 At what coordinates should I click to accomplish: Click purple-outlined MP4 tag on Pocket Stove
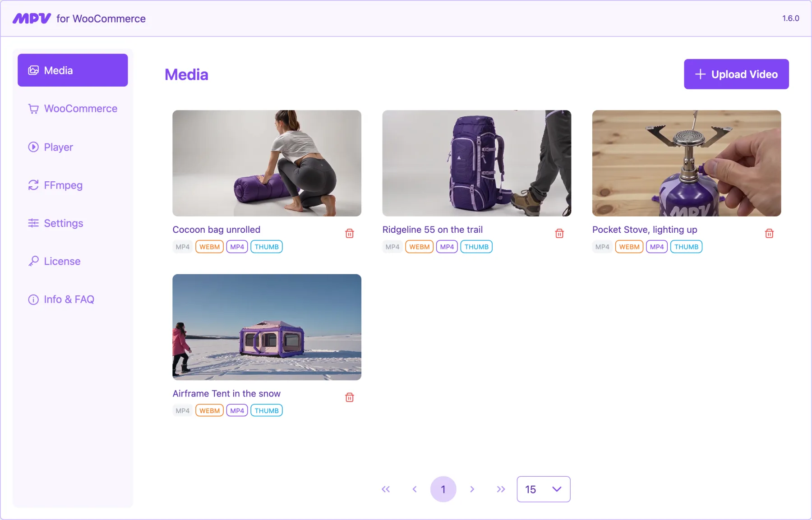pos(657,247)
